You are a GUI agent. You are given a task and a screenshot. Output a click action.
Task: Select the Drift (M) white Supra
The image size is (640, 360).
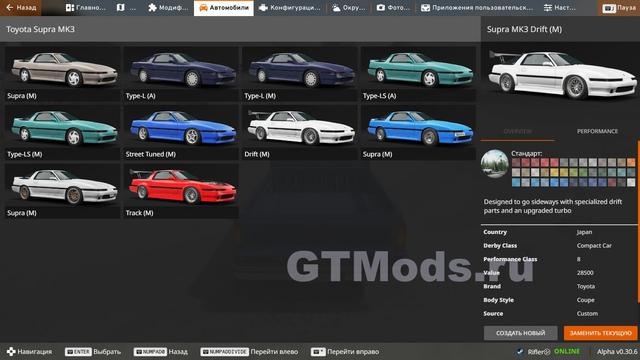[x=300, y=133]
